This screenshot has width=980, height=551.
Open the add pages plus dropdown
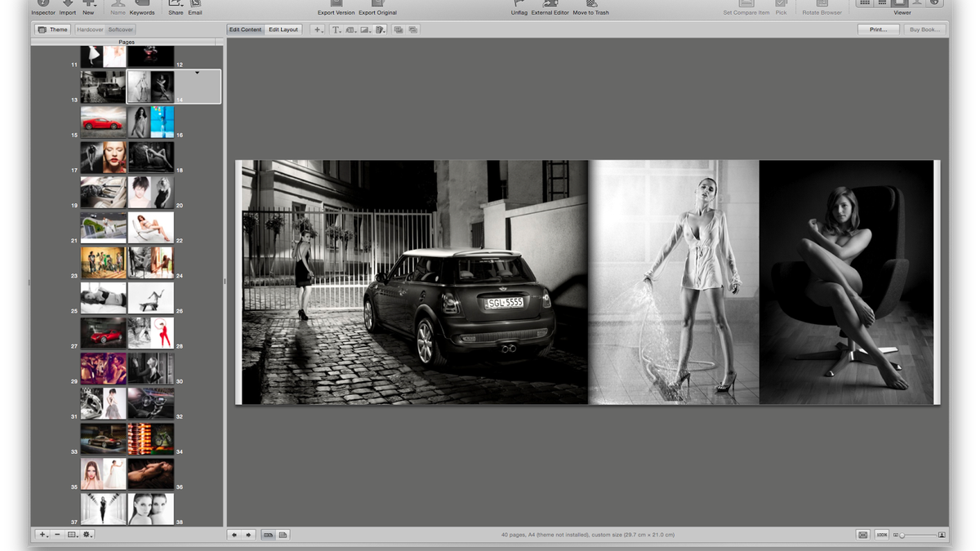click(42, 535)
